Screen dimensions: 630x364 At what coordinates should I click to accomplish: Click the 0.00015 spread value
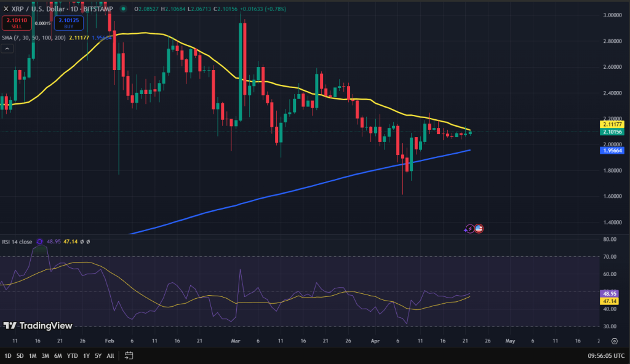coord(42,23)
